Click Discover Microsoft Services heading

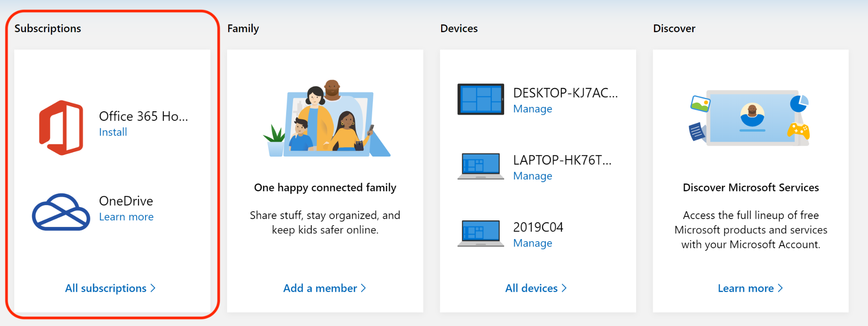751,188
